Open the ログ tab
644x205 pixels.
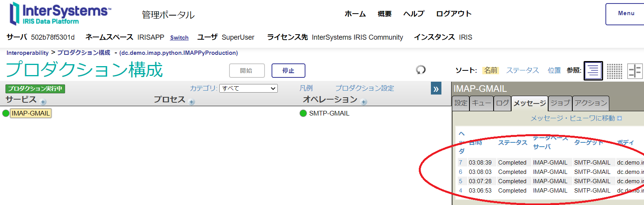point(502,103)
